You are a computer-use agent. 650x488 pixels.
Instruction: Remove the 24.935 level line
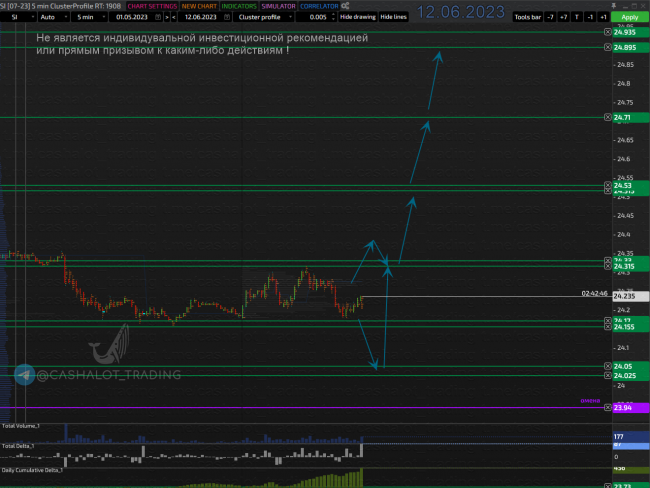[608, 32]
